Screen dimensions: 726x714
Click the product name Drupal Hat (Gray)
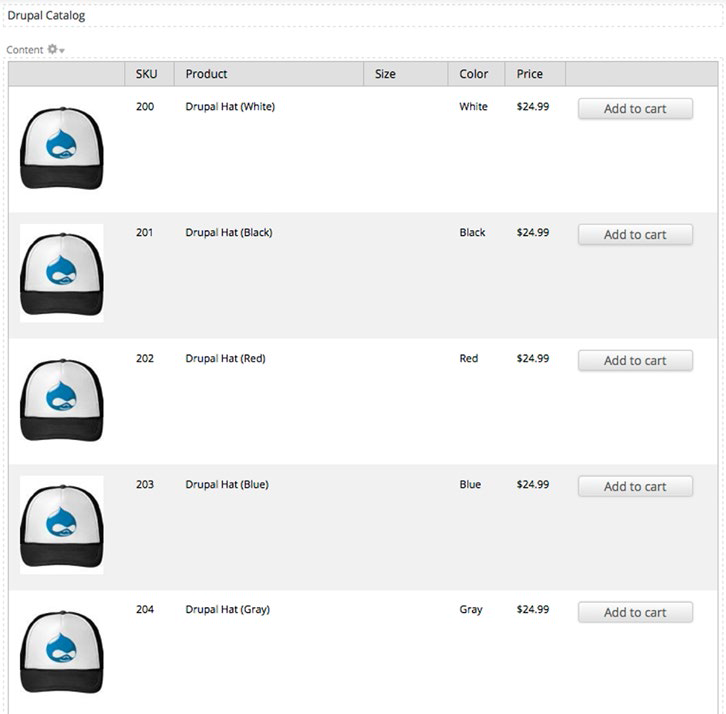pos(227,610)
